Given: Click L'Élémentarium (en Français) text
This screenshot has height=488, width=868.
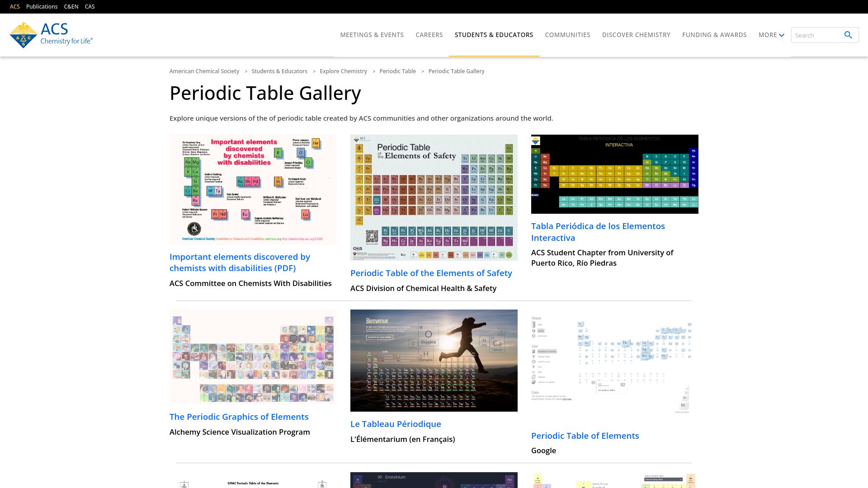Looking at the screenshot, I should pos(402,439).
